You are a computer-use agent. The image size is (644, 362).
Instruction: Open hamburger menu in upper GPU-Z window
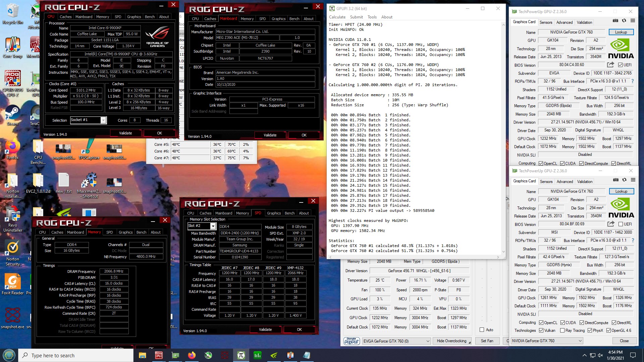633,21
